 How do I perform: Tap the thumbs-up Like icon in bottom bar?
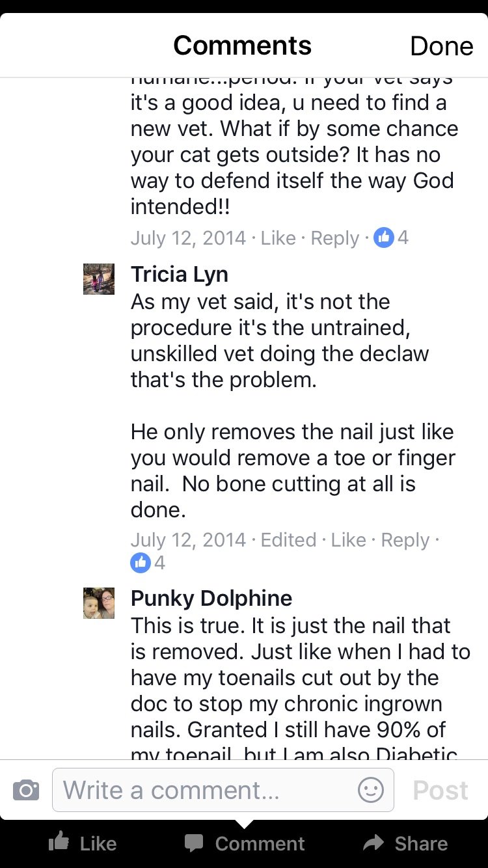(59, 843)
